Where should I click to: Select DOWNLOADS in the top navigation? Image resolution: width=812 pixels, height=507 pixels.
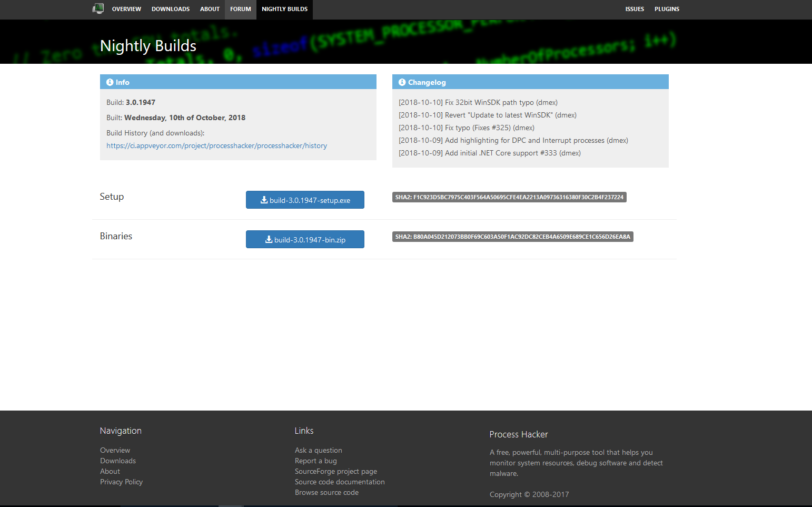pyautogui.click(x=171, y=9)
